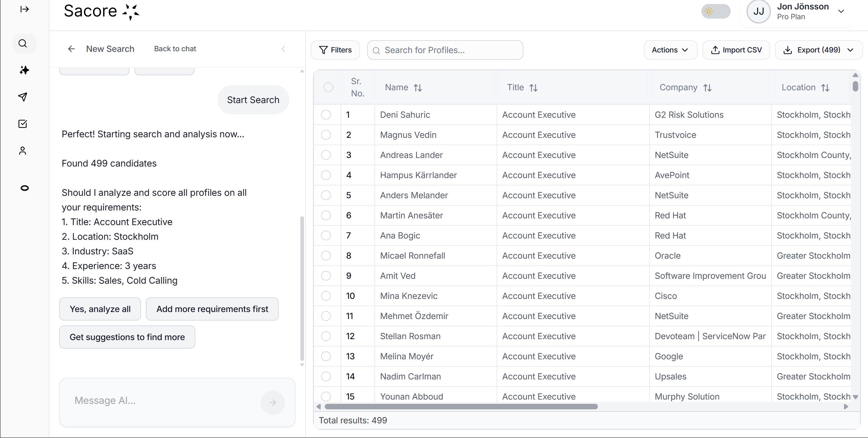Click the eye icon at the sidebar bottom
The image size is (868, 438).
pyautogui.click(x=24, y=188)
